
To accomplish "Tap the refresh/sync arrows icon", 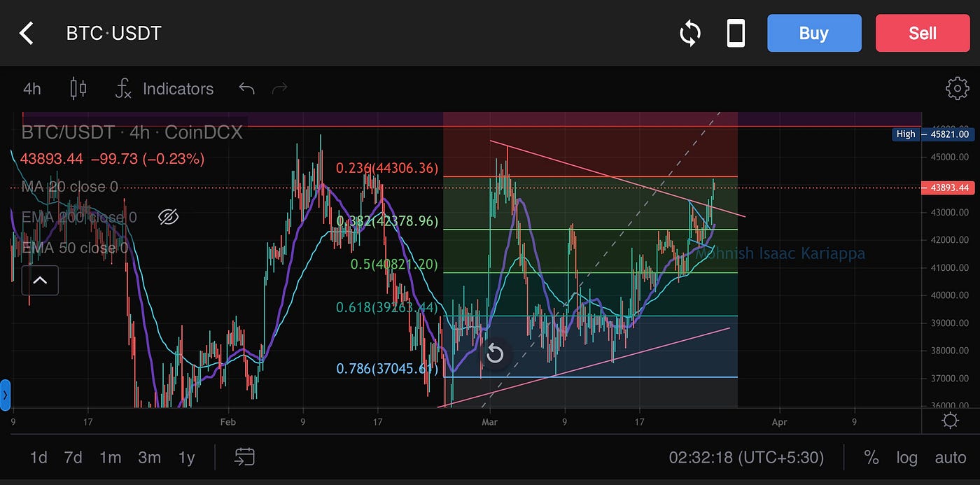I will tap(690, 33).
